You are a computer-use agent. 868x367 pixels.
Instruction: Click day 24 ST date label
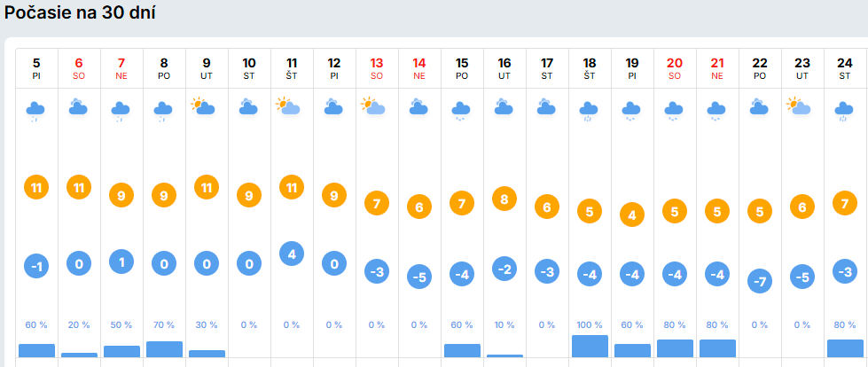845,68
